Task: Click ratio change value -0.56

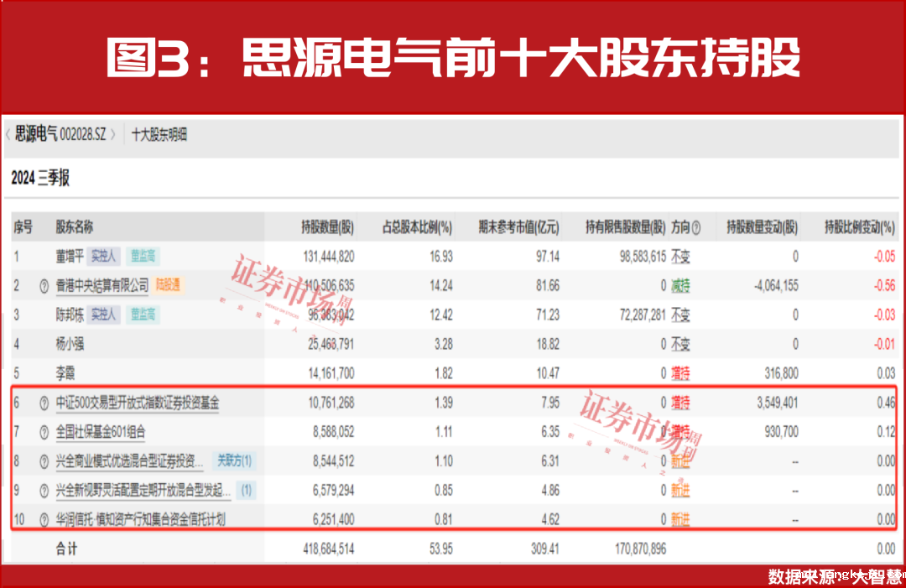Action: point(885,285)
